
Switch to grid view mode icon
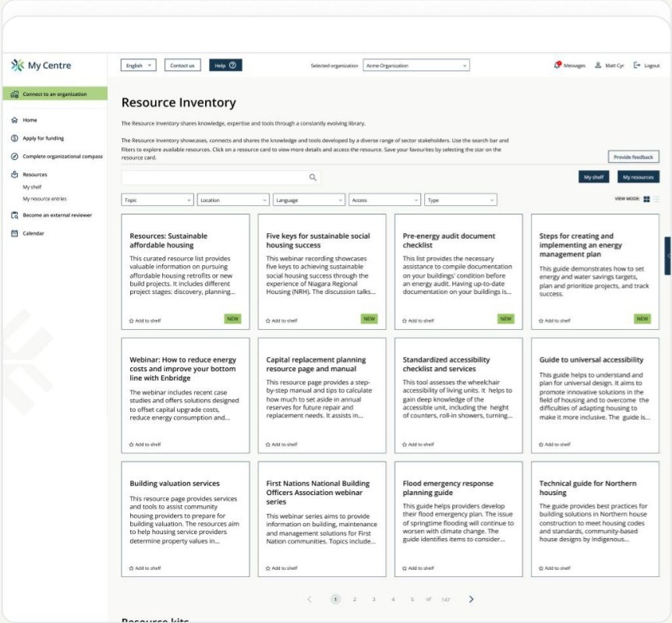[647, 199]
